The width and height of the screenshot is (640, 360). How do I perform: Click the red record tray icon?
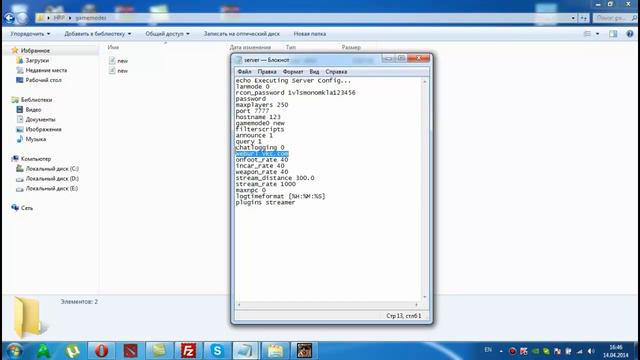pyautogui.click(x=513, y=351)
